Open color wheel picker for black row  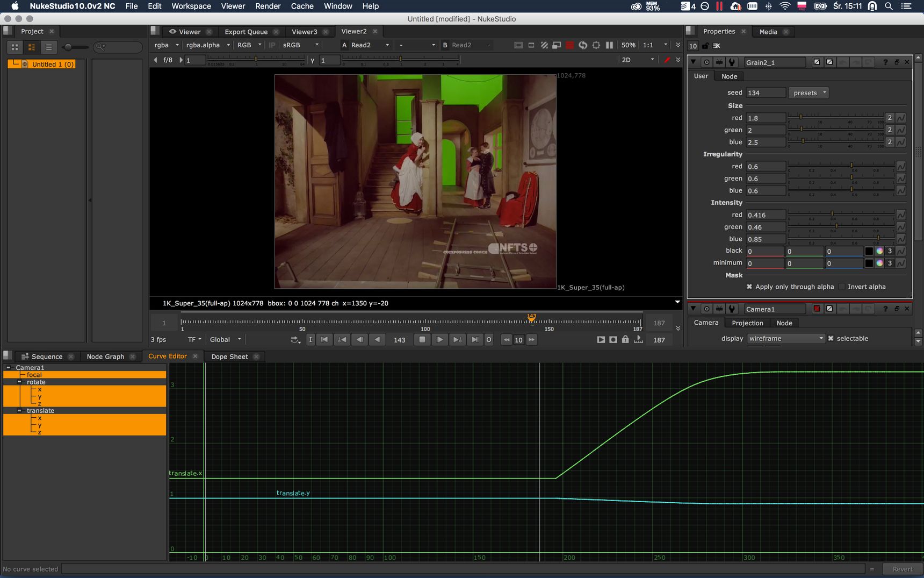pos(879,251)
